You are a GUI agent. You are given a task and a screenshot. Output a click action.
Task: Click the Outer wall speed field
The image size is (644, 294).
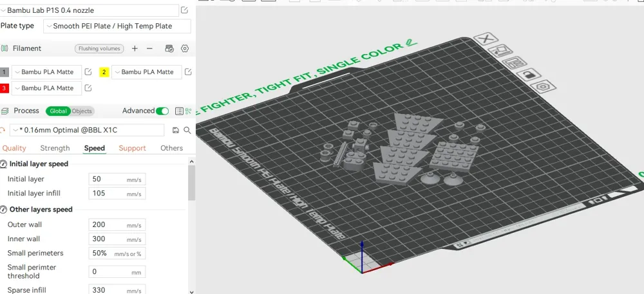click(x=117, y=225)
